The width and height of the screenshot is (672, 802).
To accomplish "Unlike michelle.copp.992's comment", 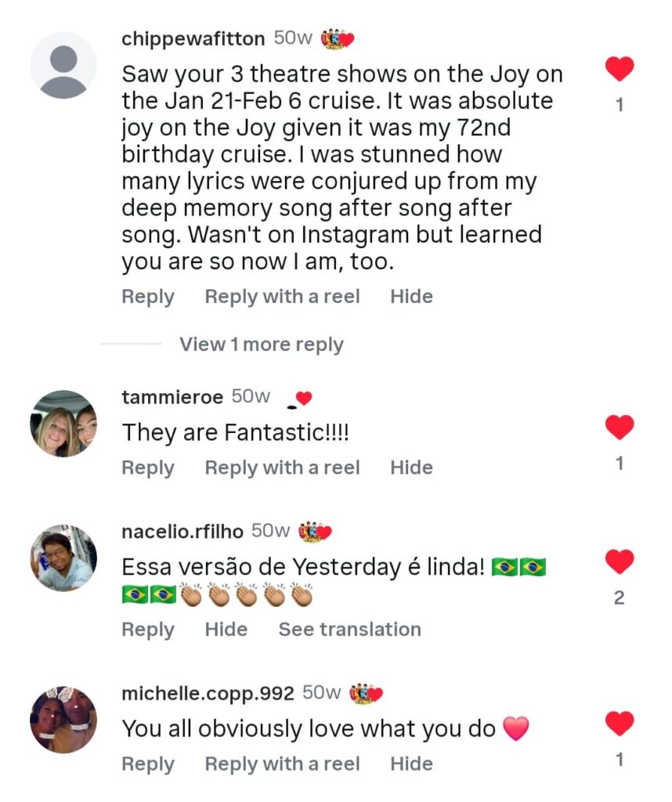I will (x=620, y=724).
